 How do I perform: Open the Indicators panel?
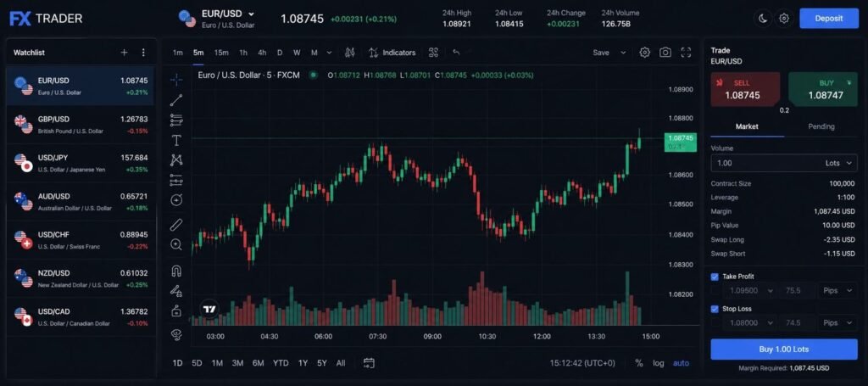tap(392, 53)
